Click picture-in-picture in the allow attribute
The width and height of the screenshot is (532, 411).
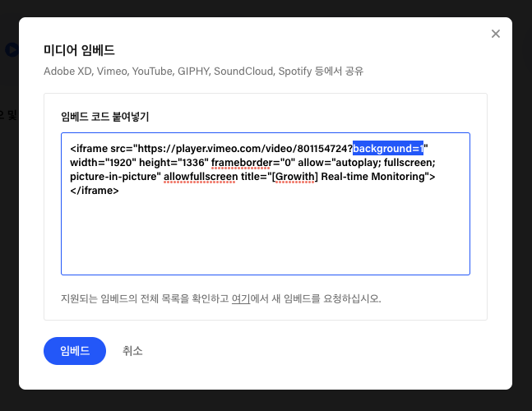click(x=114, y=177)
